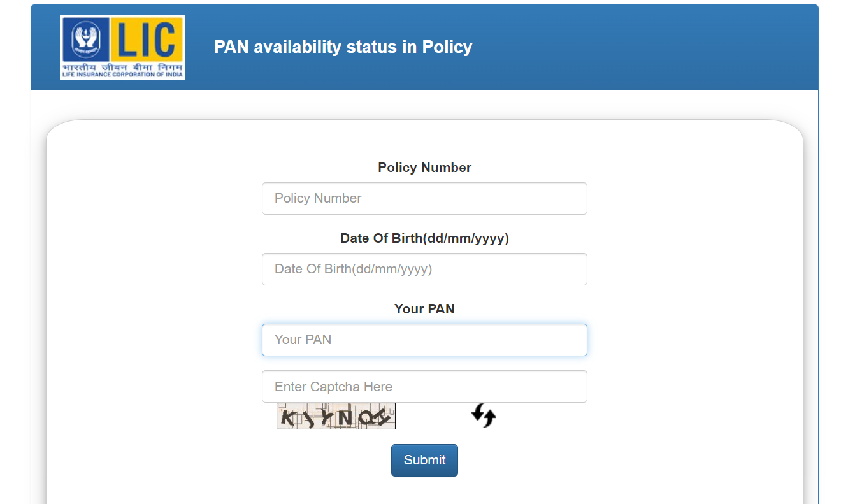The height and width of the screenshot is (504, 848).
Task: Click the captcha image
Action: pos(336,416)
